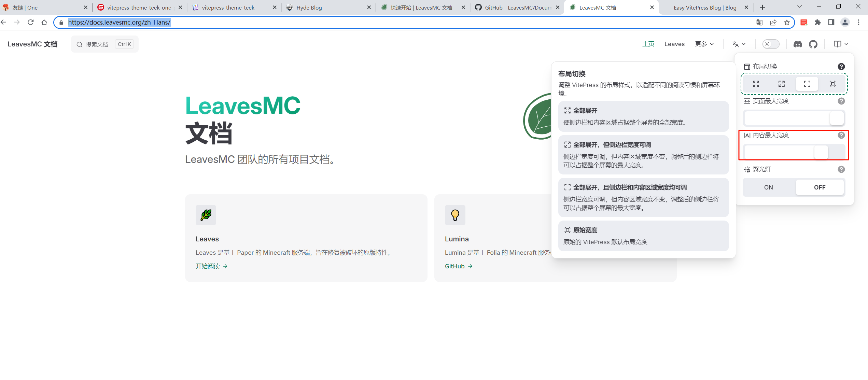Turn spotlight OFF
The width and height of the screenshot is (868, 380).
tap(820, 187)
